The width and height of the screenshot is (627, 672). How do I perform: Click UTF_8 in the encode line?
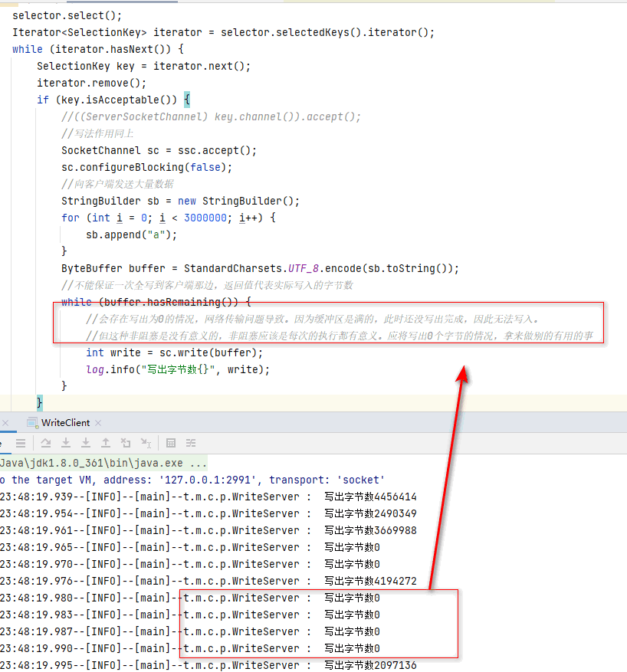click(304, 269)
